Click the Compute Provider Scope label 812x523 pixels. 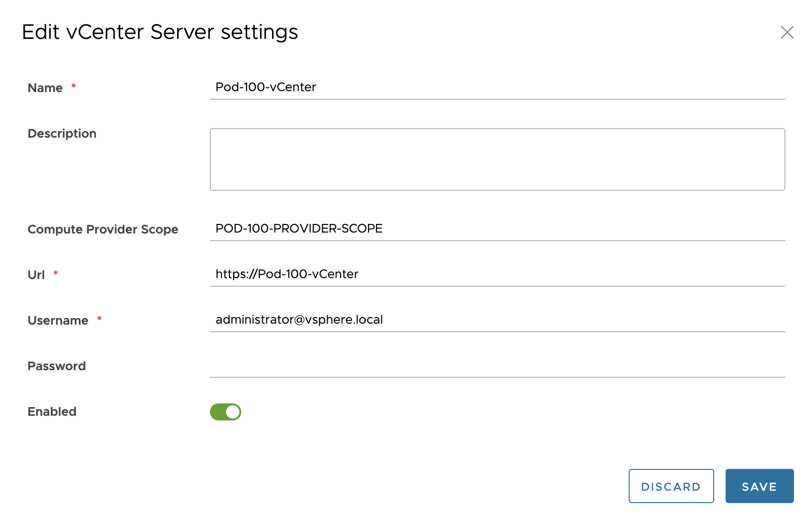click(x=103, y=230)
